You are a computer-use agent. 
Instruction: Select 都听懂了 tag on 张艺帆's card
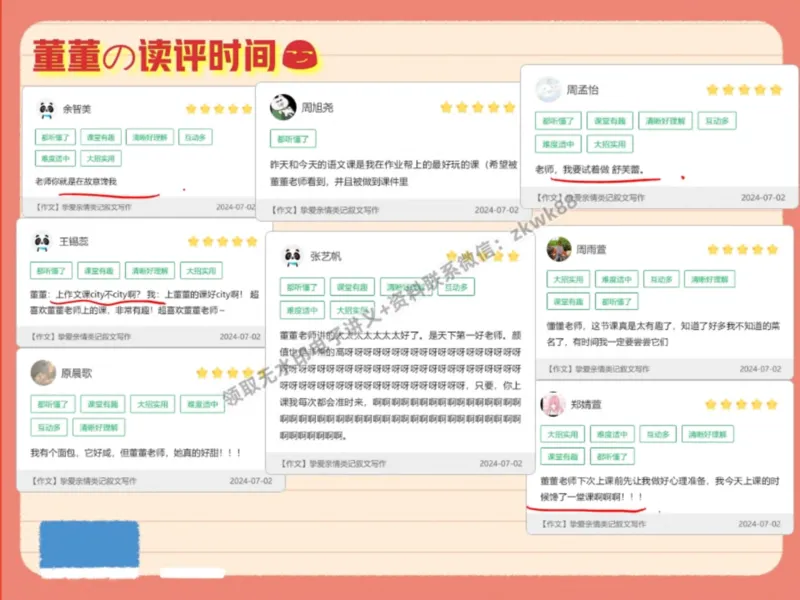tap(302, 287)
